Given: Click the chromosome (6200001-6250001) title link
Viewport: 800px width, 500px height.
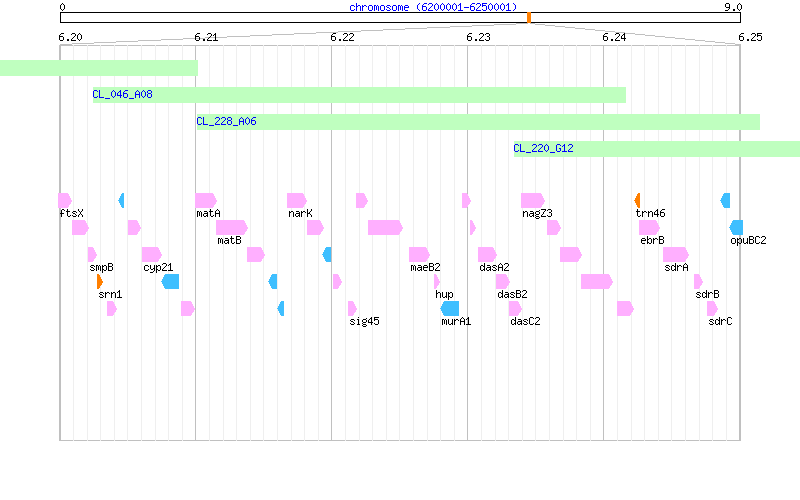Looking at the screenshot, I should [433, 7].
